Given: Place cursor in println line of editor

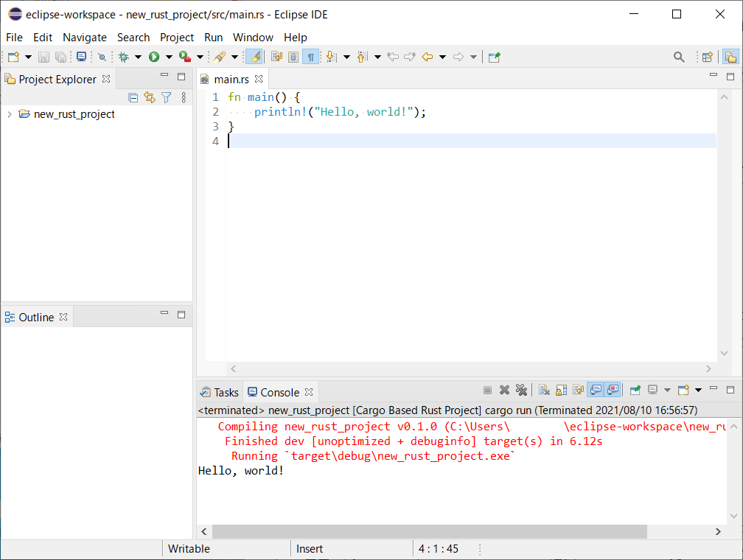Looking at the screenshot, I should point(472,112).
